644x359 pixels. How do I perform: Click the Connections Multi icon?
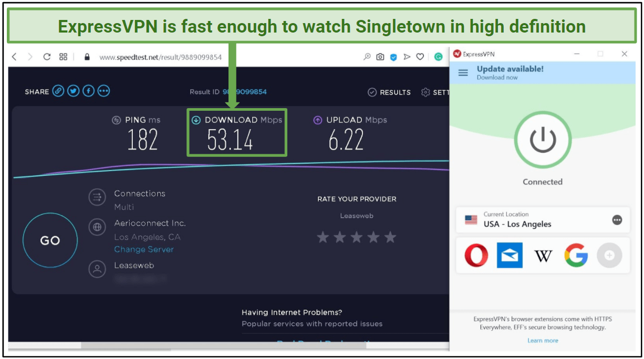pyautogui.click(x=97, y=197)
